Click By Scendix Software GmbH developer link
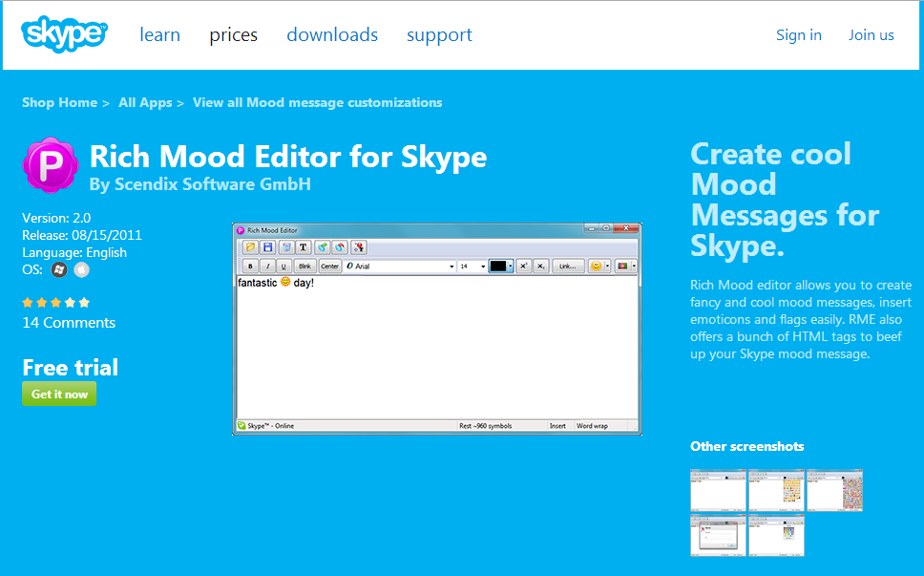Viewport: 924px width, 576px height. pos(200,184)
